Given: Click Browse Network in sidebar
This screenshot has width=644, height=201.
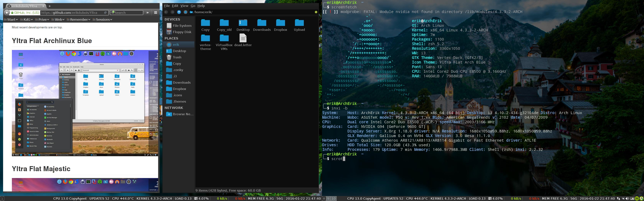Looking at the screenshot, I should point(179,114).
